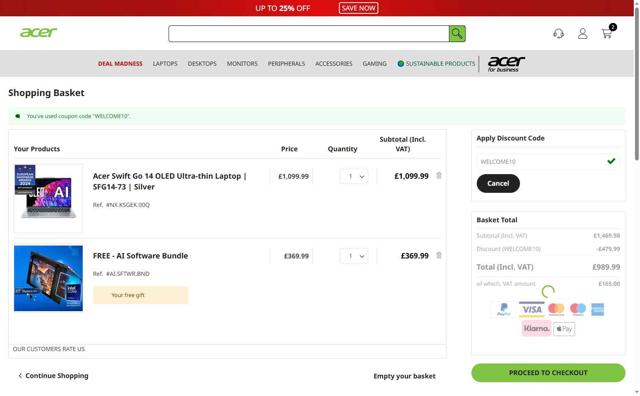The width and height of the screenshot is (640, 396).
Task: Open the Monitors menu
Action: pos(242,64)
